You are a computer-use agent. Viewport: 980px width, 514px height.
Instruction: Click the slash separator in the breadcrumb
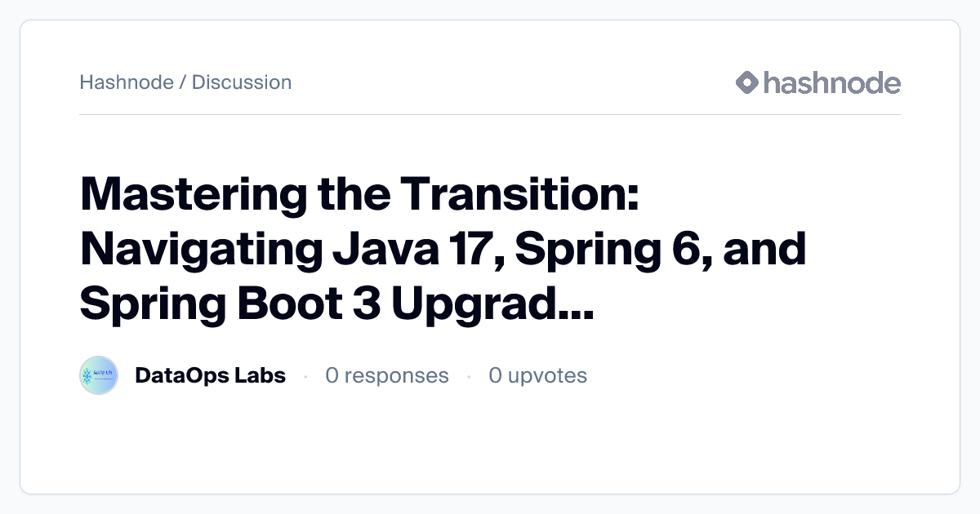point(182,82)
